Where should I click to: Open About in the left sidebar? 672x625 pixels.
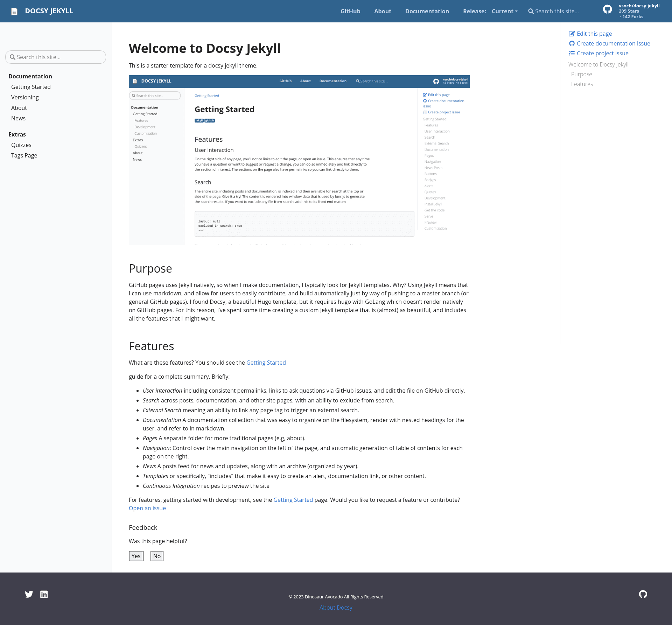tap(19, 108)
